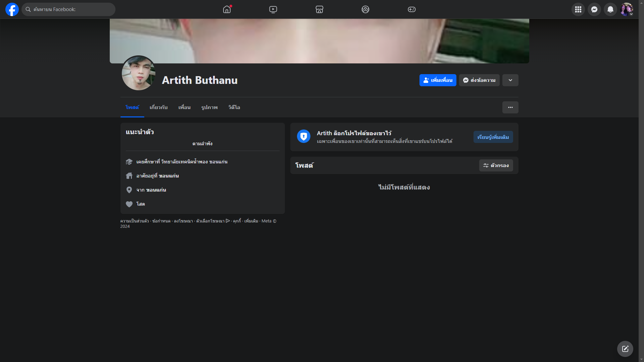Open the Gaming icon in top navigation
The width and height of the screenshot is (644, 362).
click(x=411, y=9)
